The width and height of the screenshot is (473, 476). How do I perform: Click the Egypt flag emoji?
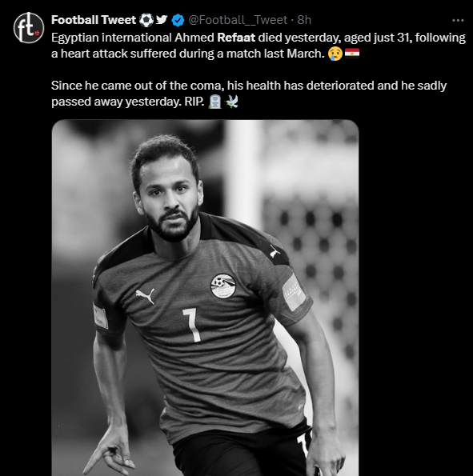coord(352,53)
